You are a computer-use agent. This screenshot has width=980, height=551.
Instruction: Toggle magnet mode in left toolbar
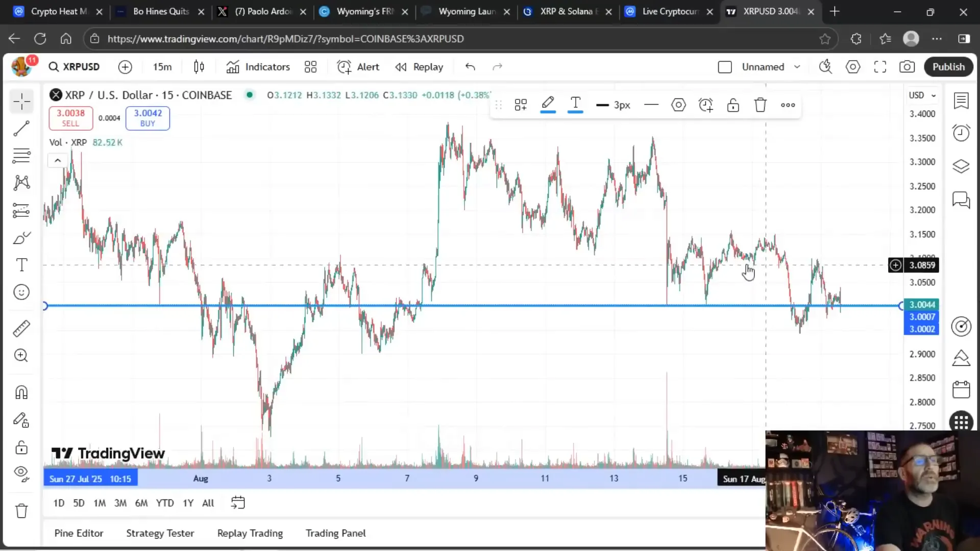click(x=21, y=392)
